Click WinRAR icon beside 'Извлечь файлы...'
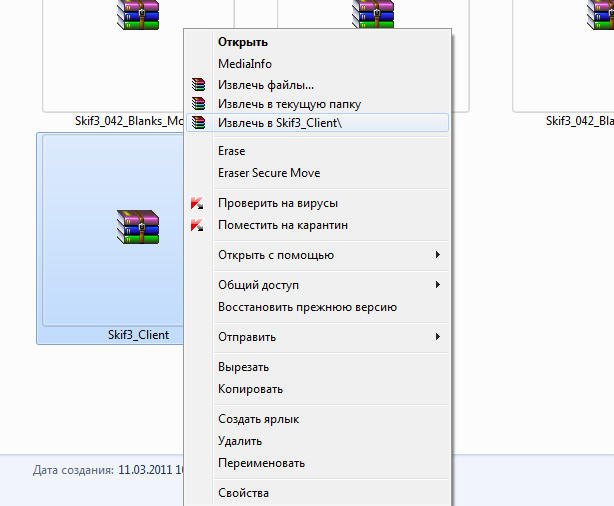 [199, 85]
